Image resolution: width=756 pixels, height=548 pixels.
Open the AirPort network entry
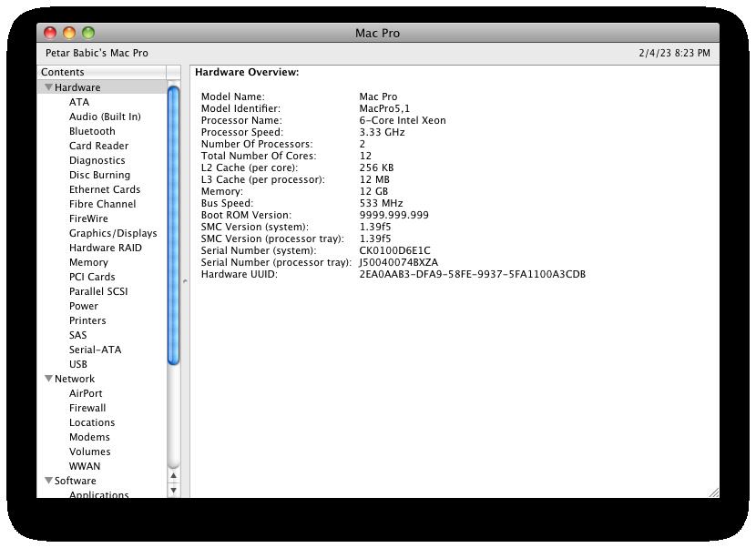click(x=86, y=393)
